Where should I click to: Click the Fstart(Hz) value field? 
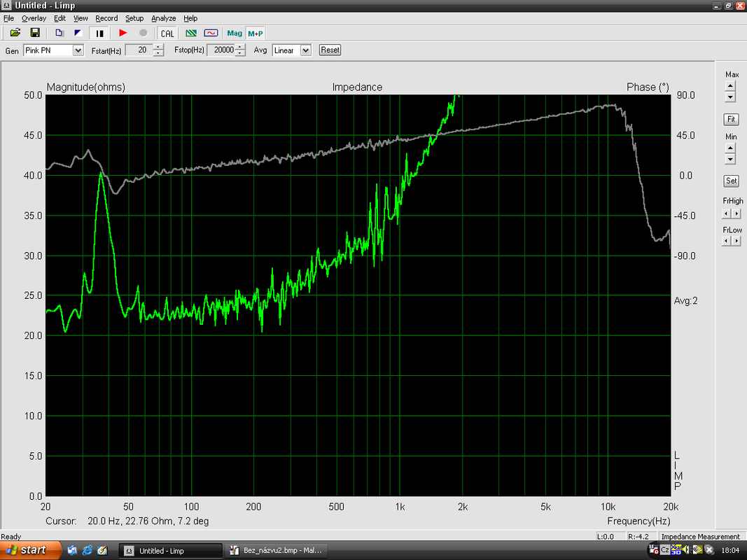click(x=139, y=50)
